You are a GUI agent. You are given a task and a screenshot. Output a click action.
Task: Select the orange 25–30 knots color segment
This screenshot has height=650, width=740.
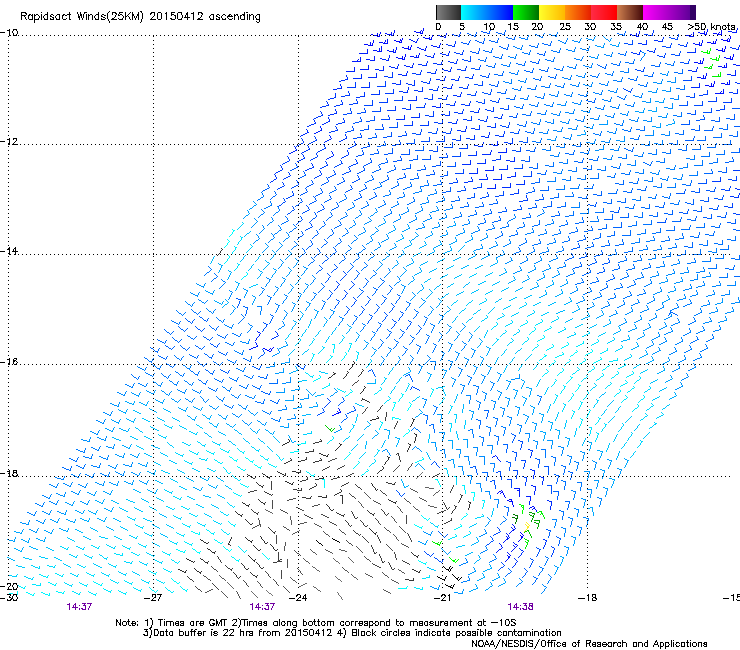(x=578, y=12)
